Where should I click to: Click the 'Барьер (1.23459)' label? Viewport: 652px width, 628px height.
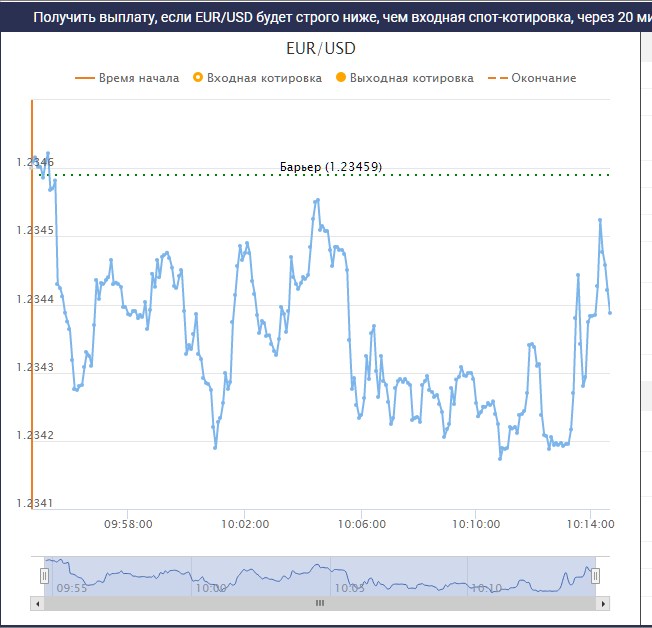click(x=331, y=167)
